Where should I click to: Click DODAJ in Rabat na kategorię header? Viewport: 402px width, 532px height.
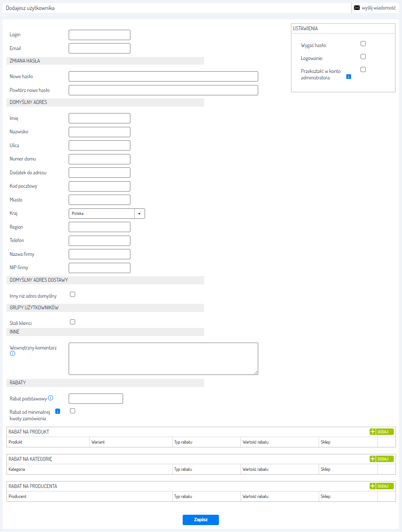[385, 459]
